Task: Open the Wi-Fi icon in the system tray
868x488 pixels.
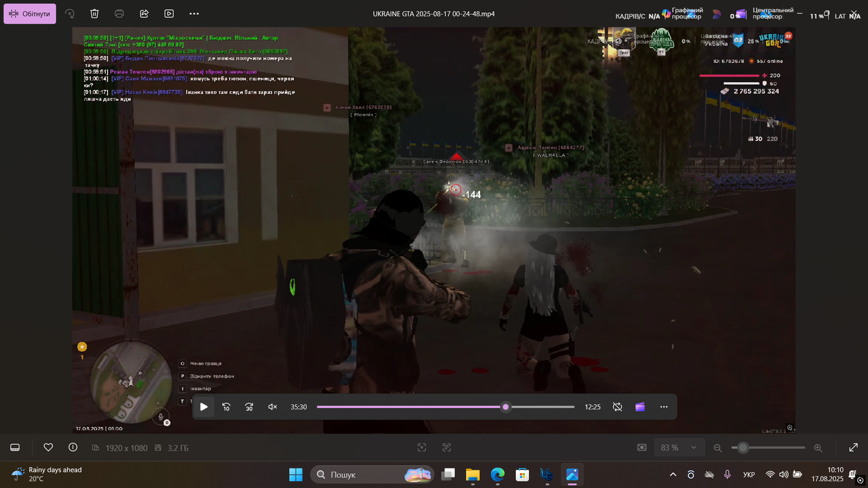Action: (770, 474)
